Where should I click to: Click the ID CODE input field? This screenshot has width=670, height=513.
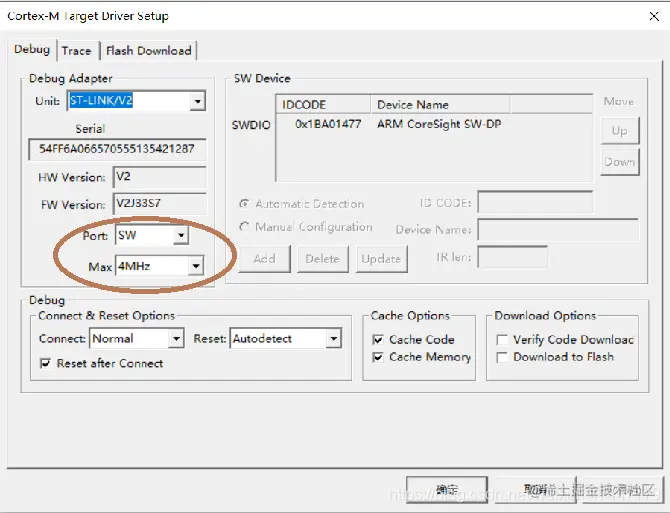535,202
